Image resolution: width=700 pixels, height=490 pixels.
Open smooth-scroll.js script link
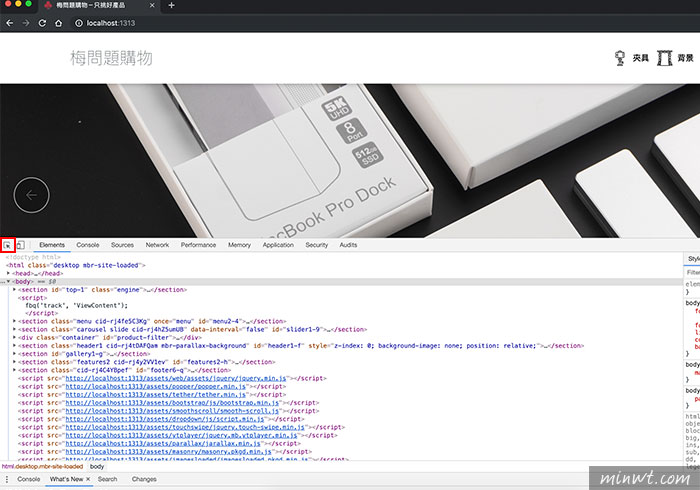tap(172, 411)
